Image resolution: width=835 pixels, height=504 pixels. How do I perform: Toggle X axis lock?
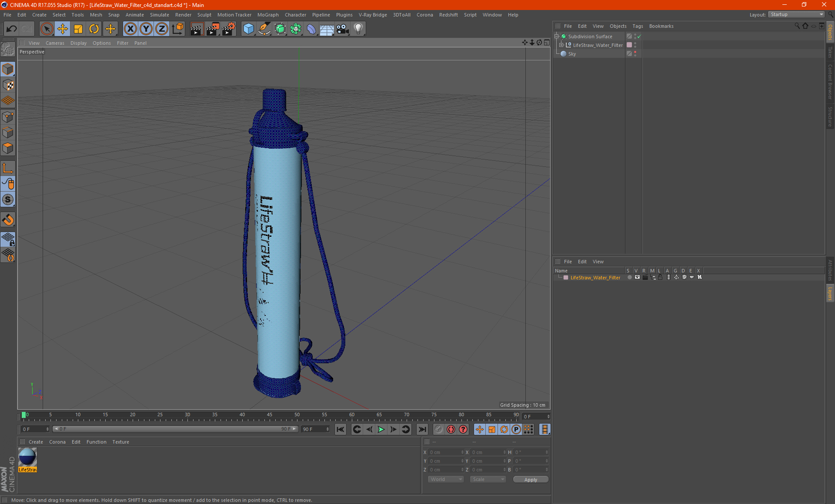(130, 29)
